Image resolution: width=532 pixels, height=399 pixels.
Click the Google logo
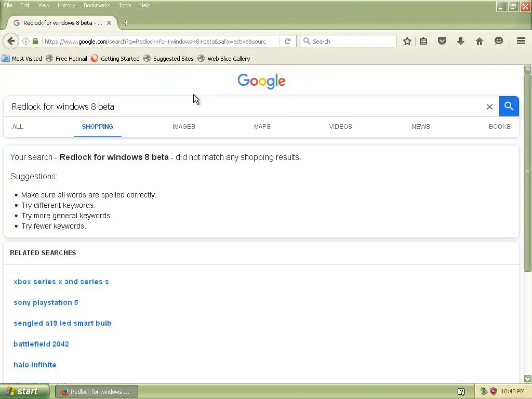pyautogui.click(x=262, y=81)
